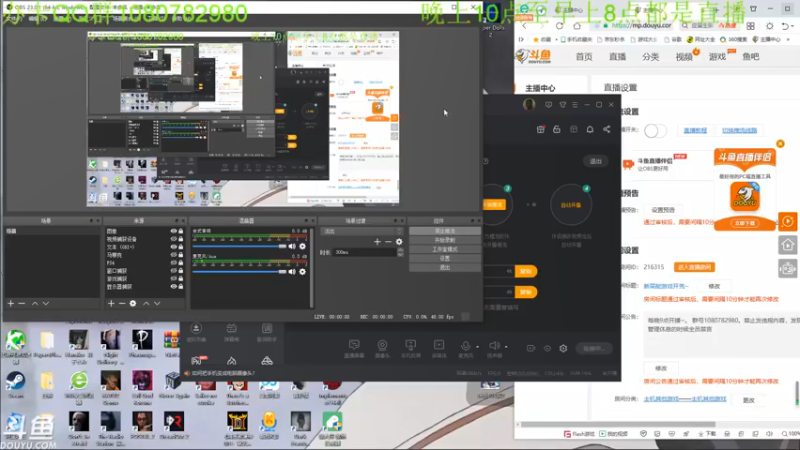Open transition properties gear icon

pyautogui.click(x=399, y=241)
